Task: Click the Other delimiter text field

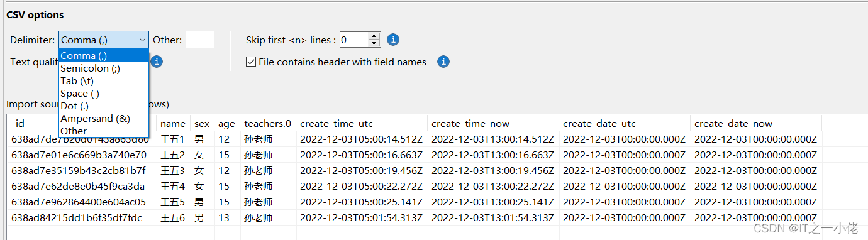Action: pos(200,40)
